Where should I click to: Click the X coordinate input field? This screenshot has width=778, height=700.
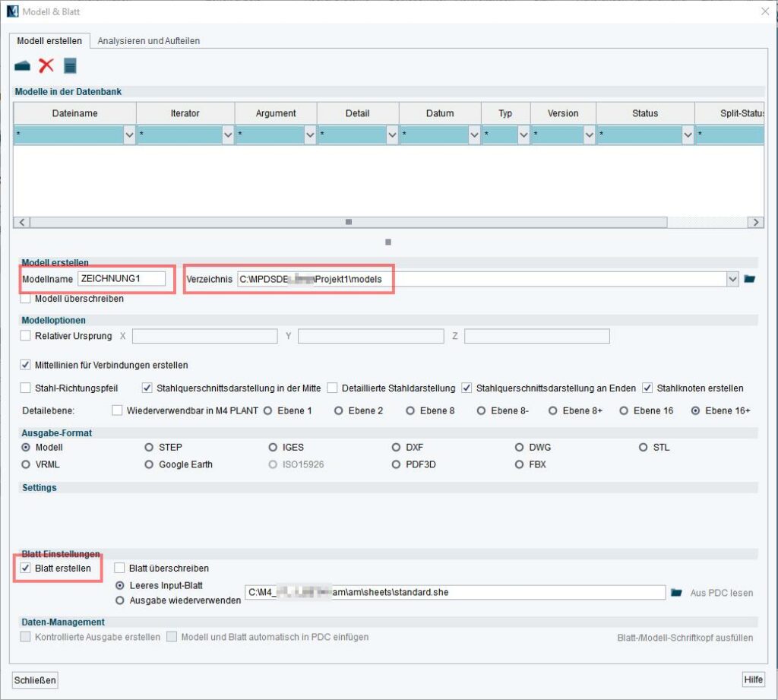click(205, 336)
